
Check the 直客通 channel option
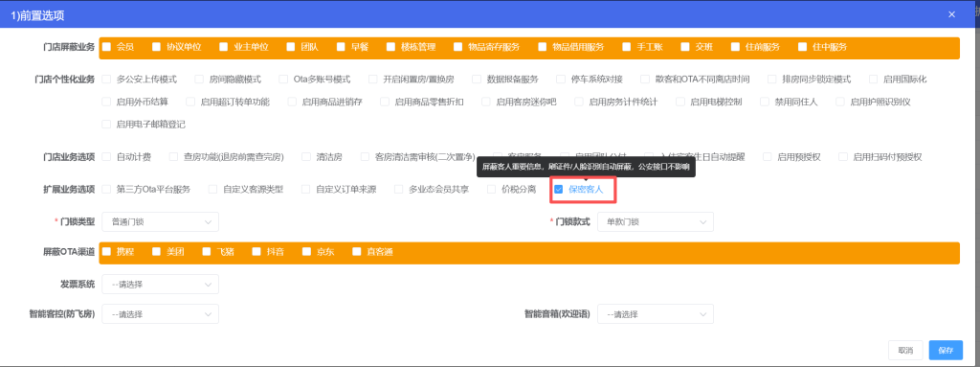click(357, 252)
